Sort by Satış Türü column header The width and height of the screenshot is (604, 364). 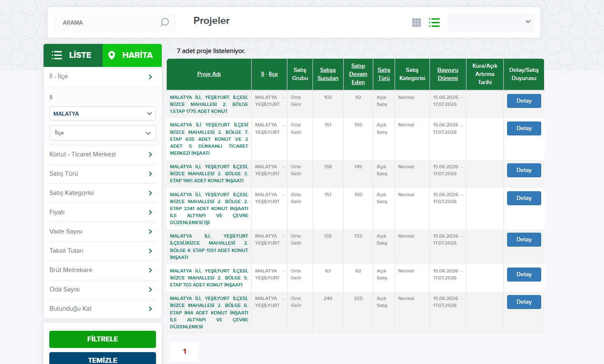(384, 74)
